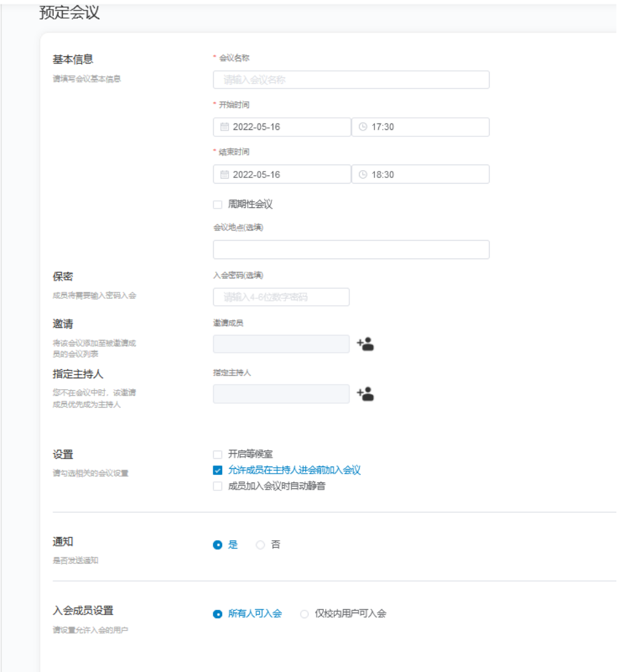Click the 会议地点 input field
Image resolution: width=617 pixels, height=672 pixels.
click(x=351, y=250)
